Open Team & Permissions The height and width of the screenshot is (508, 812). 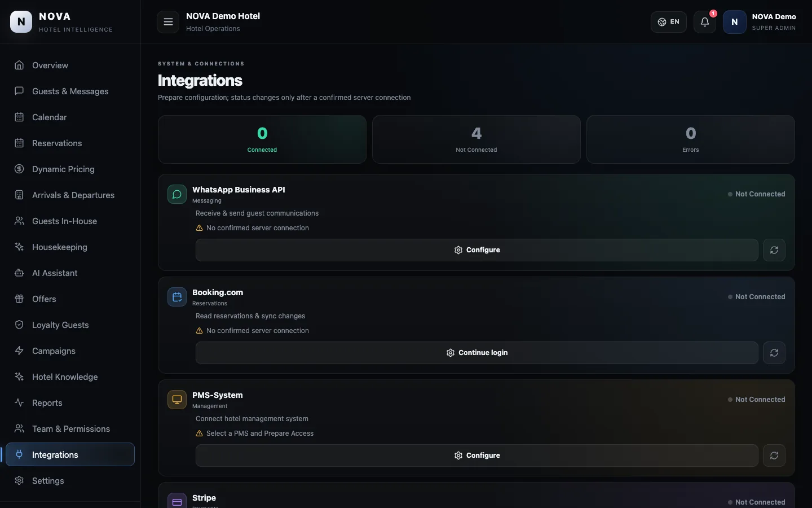pos(70,429)
